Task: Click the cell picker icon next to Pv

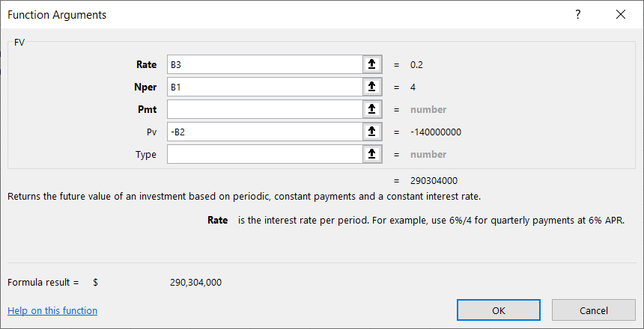Action: [x=371, y=132]
